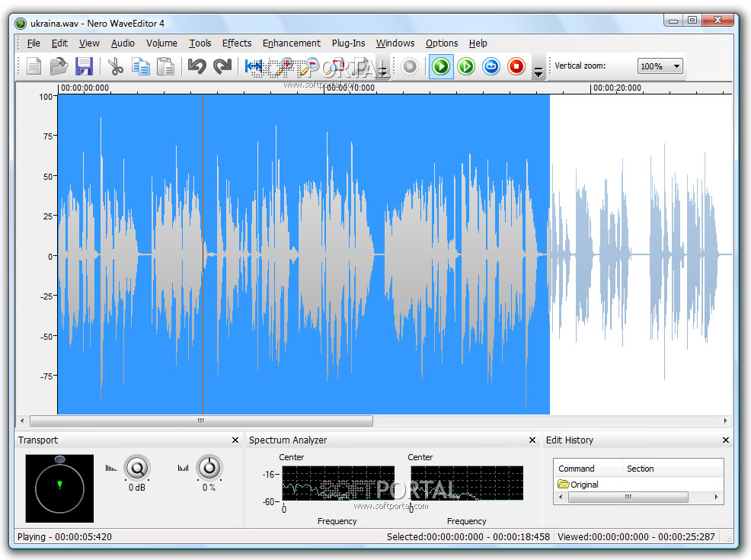Click Edit History scrollbar left arrow
This screenshot has width=751, height=560.
pos(561,498)
